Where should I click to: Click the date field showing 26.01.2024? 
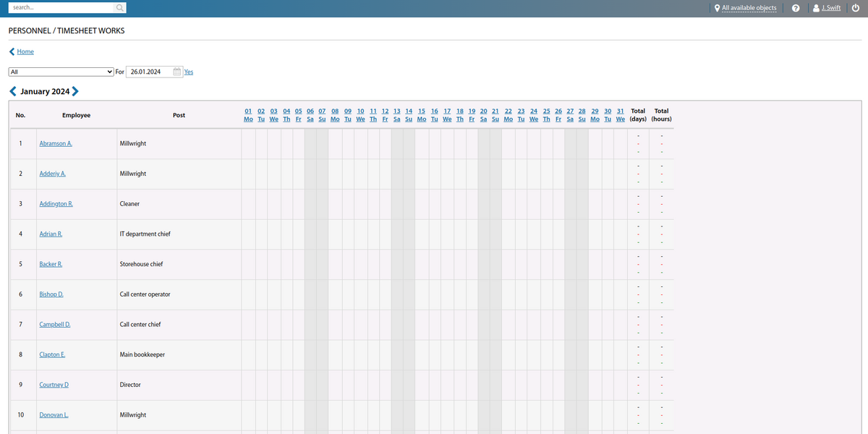tap(147, 72)
